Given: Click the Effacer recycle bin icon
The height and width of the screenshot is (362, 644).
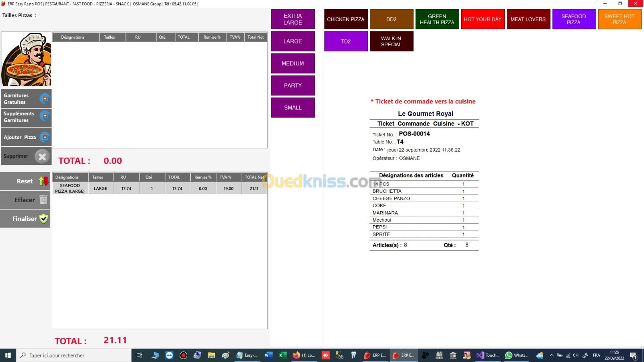Looking at the screenshot, I should pos(43,200).
